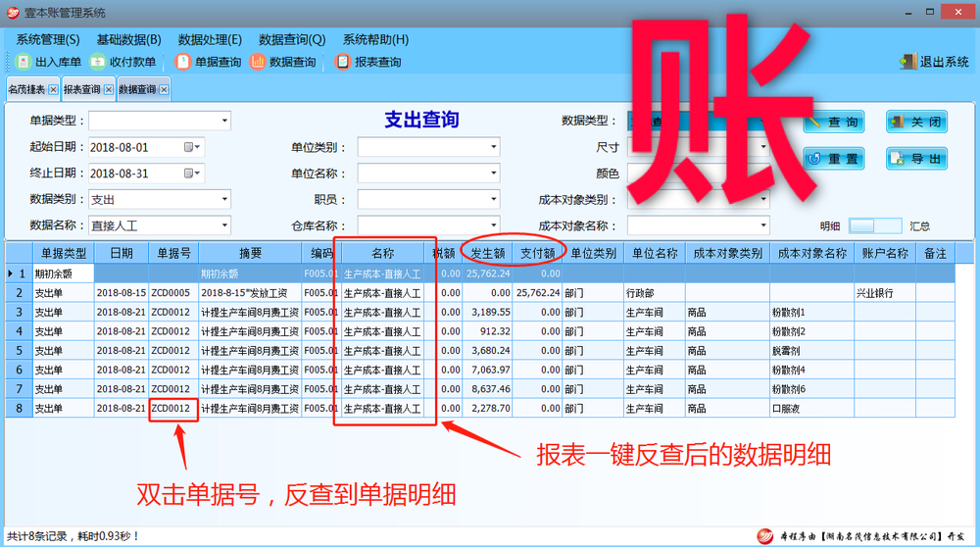Expand the 仓库名称 dropdown
980x547 pixels.
493,225
